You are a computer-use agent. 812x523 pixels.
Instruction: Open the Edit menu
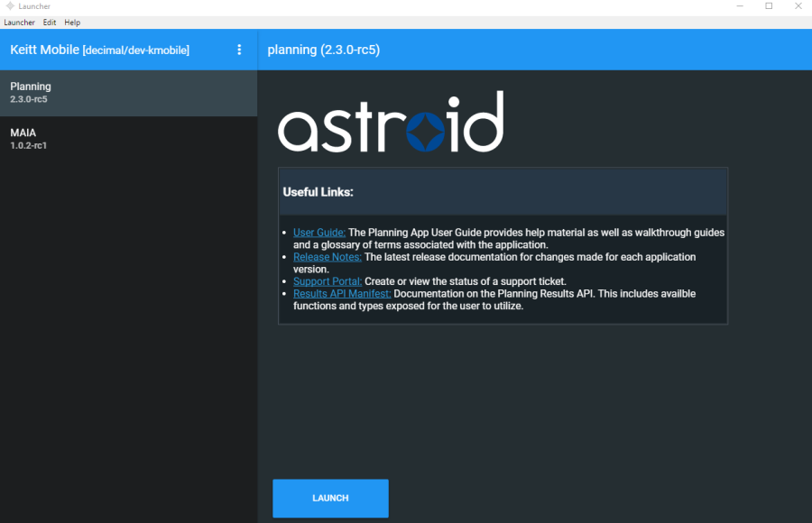click(50, 23)
